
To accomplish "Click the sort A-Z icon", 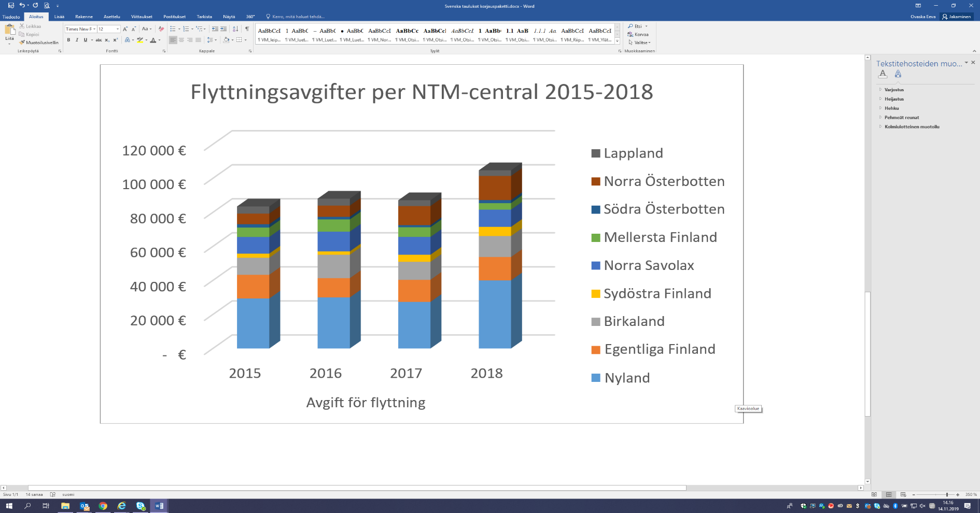I will click(x=235, y=29).
